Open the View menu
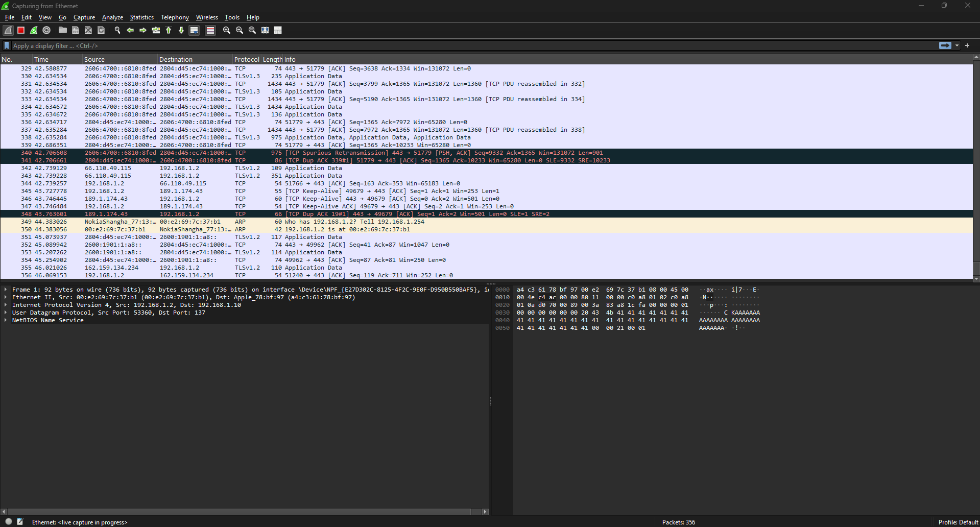Screen dimensions: 980x527 pos(45,17)
